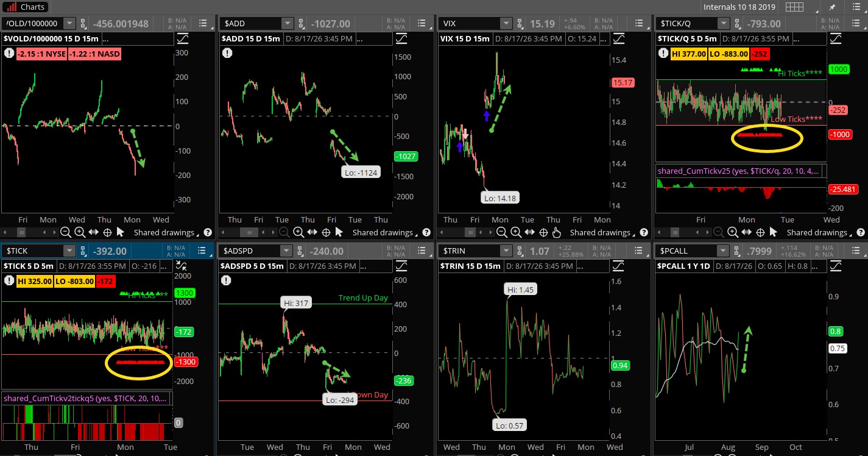Pin the Charts window

pyautogui.click(x=832, y=7)
